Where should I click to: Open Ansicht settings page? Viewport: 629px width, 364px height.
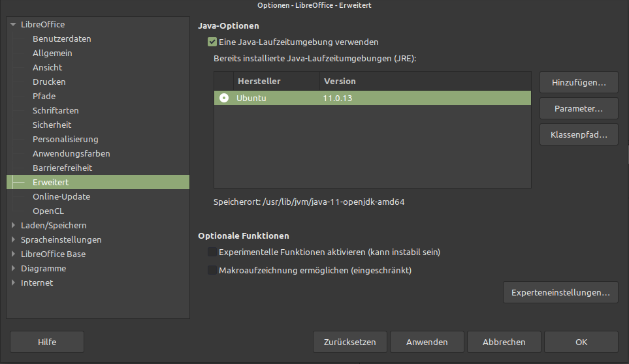pos(47,68)
